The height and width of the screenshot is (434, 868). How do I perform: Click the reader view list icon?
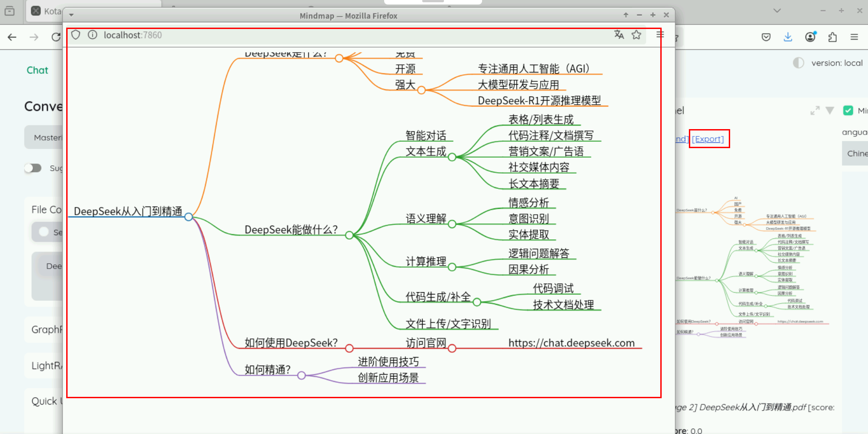[660, 35]
